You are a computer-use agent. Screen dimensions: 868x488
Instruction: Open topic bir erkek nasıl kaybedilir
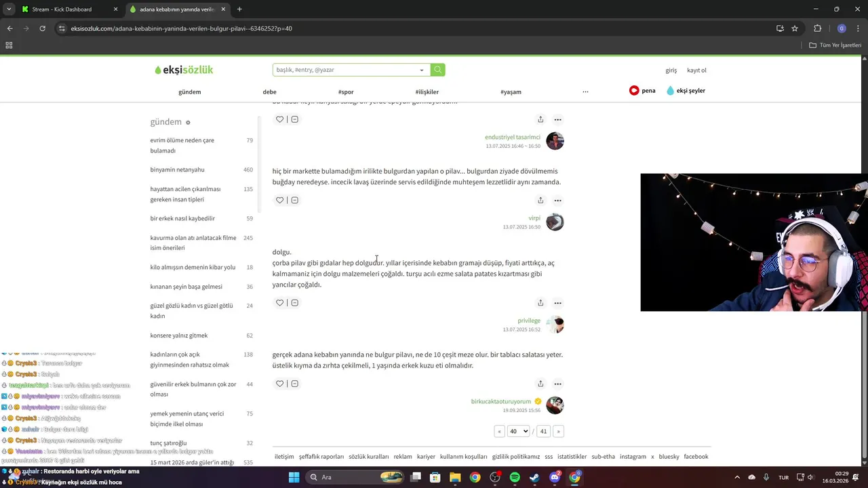click(182, 218)
